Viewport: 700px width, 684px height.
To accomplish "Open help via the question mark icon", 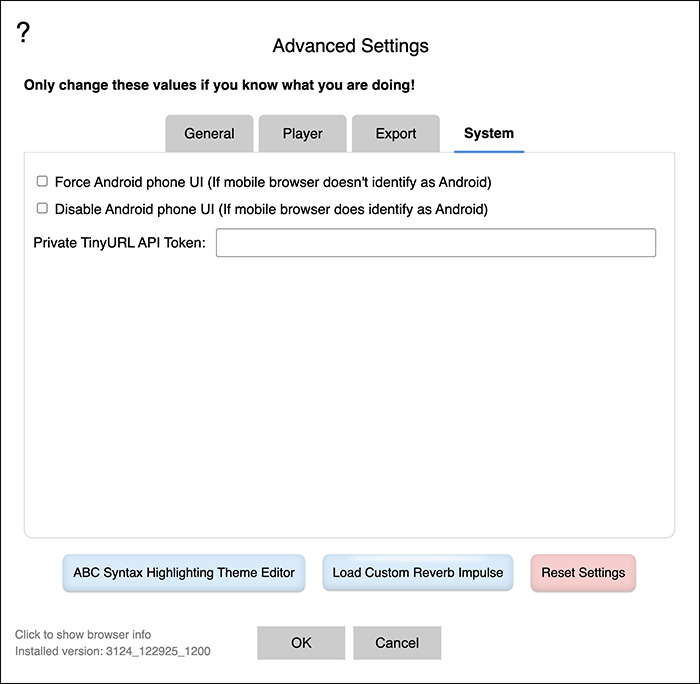I will click(23, 32).
